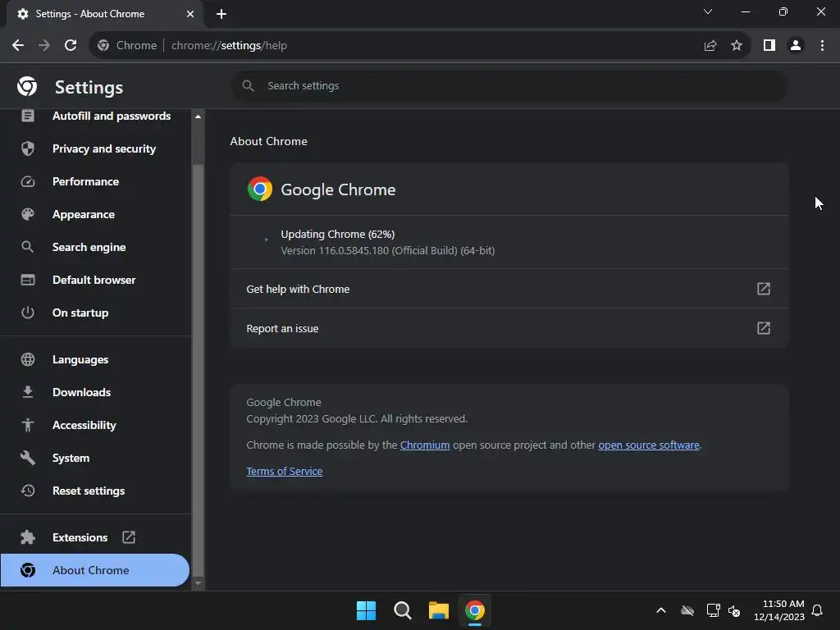Open Accessibility settings
Screen dimensions: 840x630
point(96,426)
